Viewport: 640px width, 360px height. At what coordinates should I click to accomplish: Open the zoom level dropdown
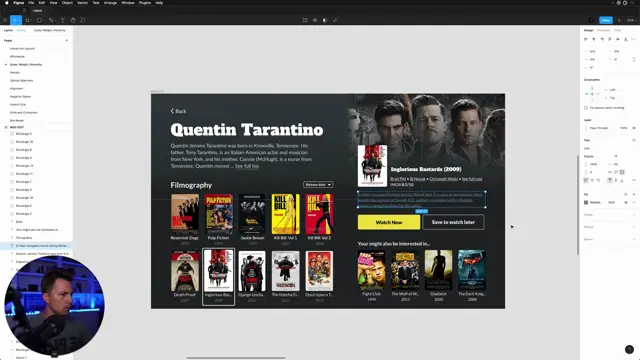[631, 20]
